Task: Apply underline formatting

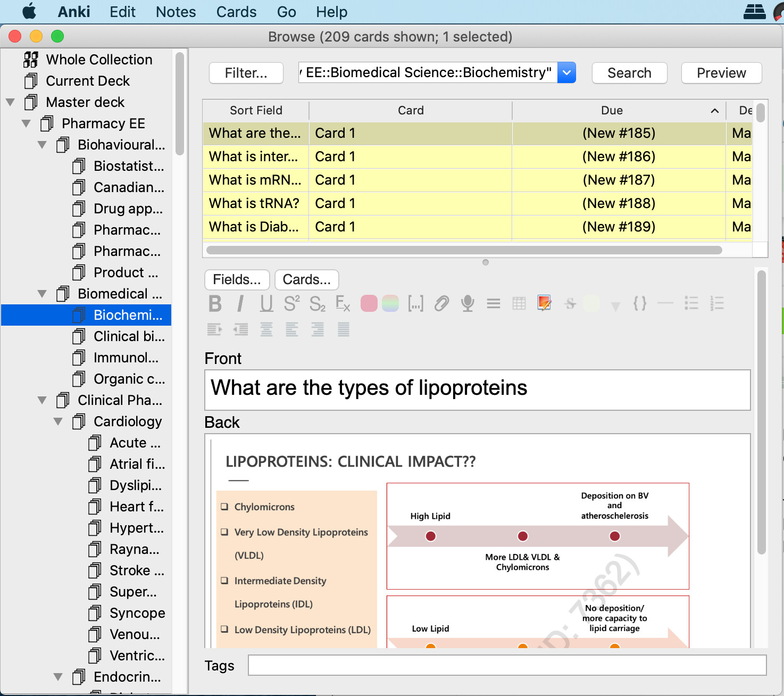Action: coord(266,304)
